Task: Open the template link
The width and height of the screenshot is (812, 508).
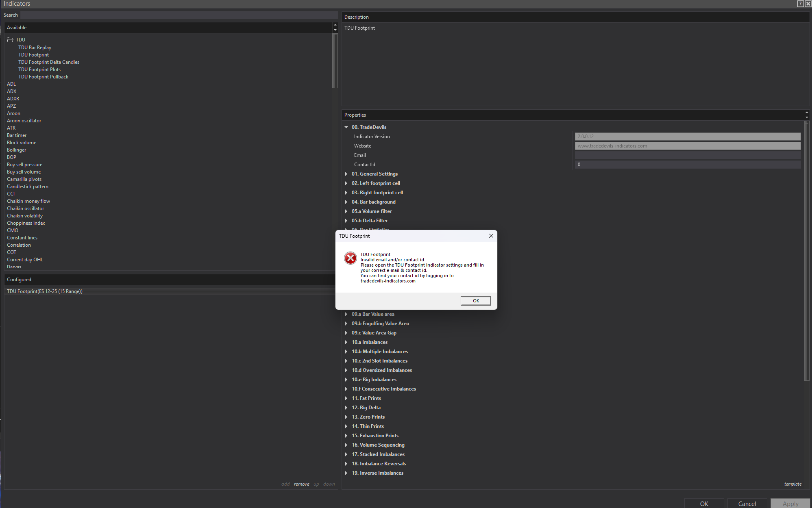Action: [x=792, y=484]
